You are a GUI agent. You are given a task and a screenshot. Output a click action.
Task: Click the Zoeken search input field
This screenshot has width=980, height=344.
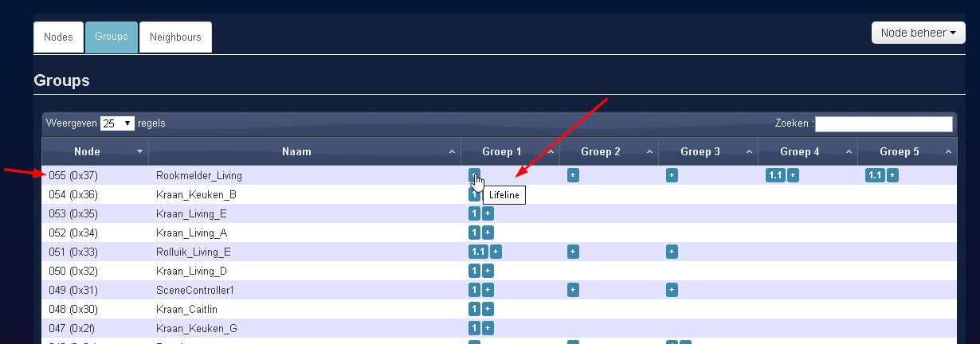point(883,124)
